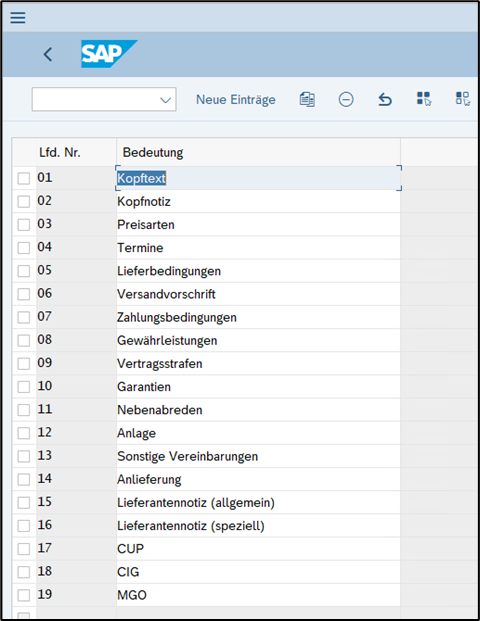The image size is (480, 621).
Task: Click the select all icon
Action: tap(424, 99)
